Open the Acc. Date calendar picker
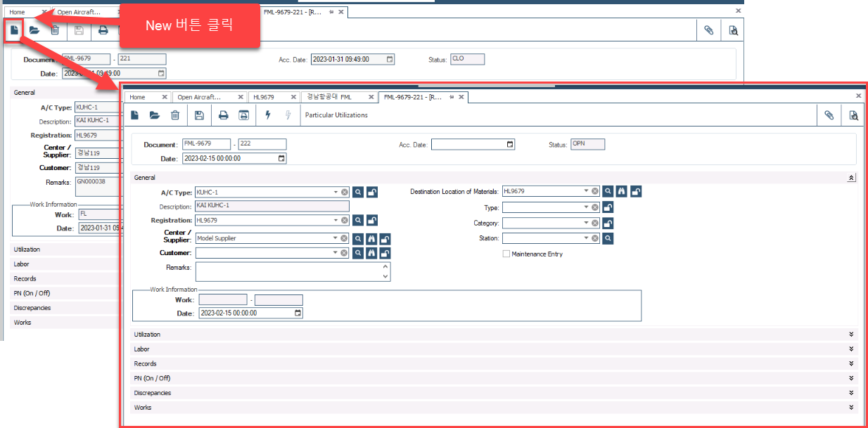Image resolution: width=868 pixels, height=428 pixels. pos(510,145)
